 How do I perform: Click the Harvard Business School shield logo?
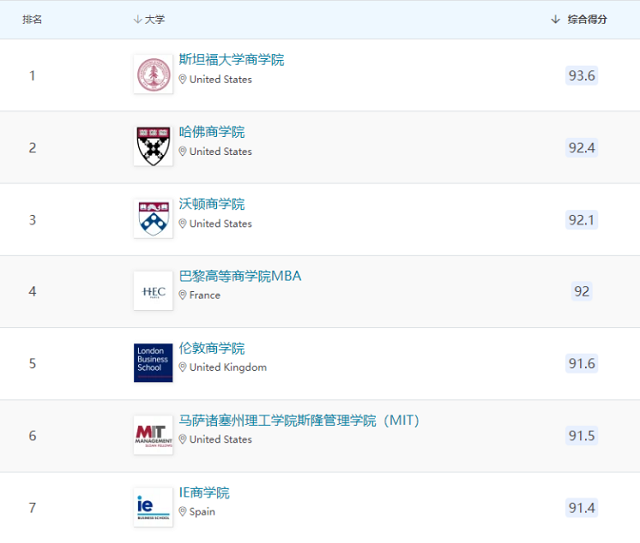153,146
